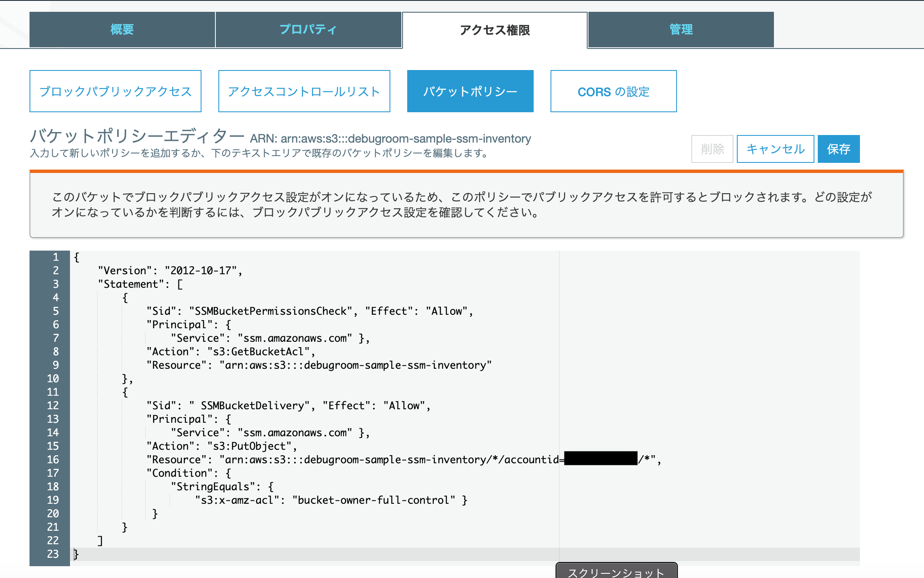
Task: Click the Resource line with accountid
Action: pyautogui.click(x=404, y=459)
